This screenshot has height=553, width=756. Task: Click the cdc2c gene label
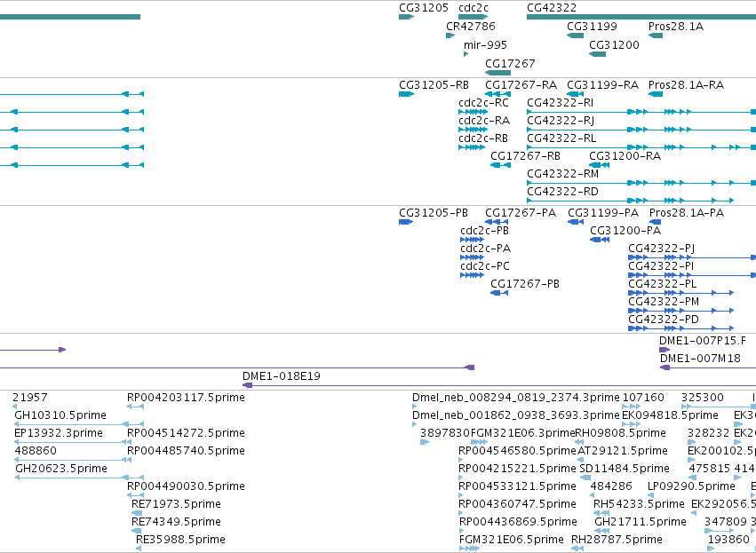click(x=473, y=8)
